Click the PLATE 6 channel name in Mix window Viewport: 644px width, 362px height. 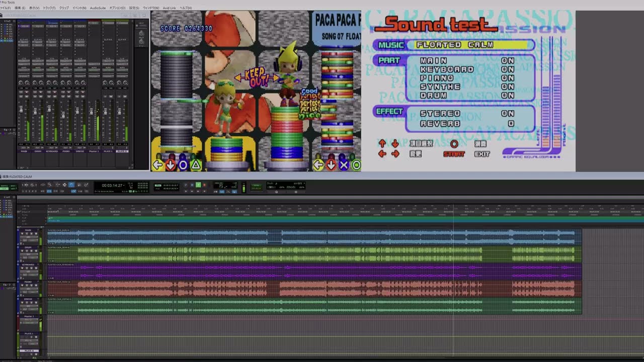(122, 151)
